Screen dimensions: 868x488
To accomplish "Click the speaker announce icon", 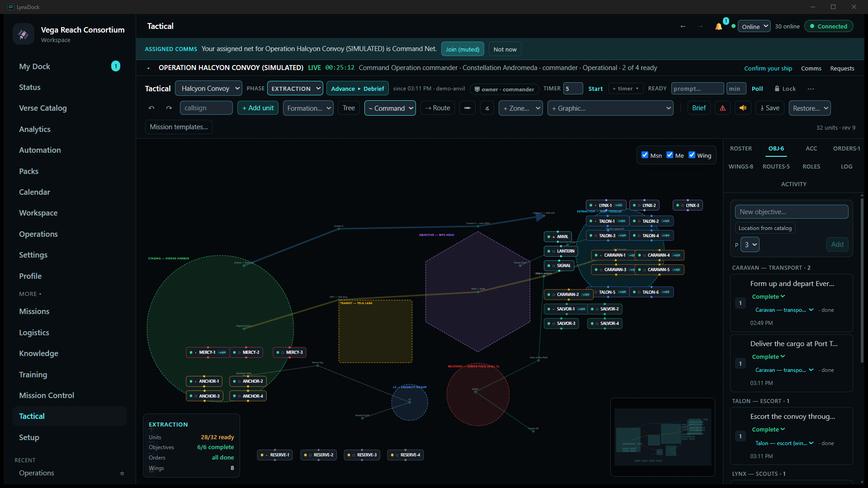I will 743,108.
